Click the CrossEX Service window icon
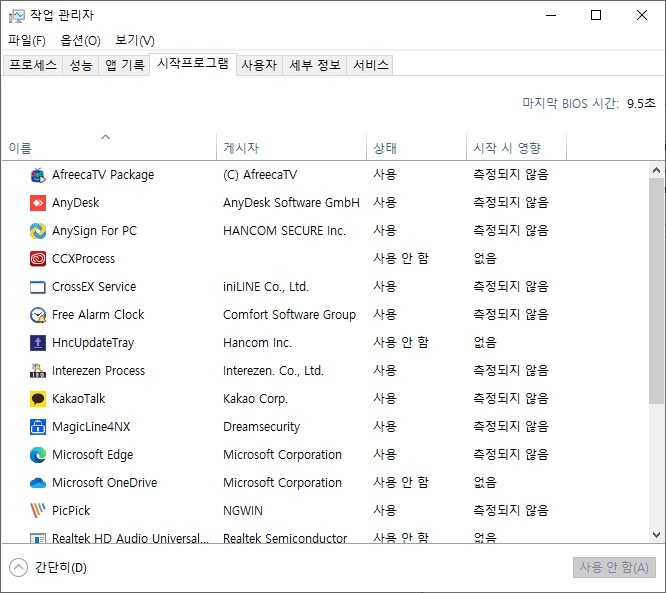Image resolution: width=666 pixels, height=593 pixels. [x=38, y=287]
